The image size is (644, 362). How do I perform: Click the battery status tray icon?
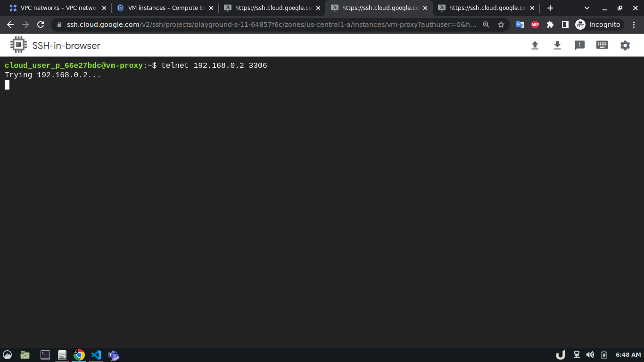604,355
